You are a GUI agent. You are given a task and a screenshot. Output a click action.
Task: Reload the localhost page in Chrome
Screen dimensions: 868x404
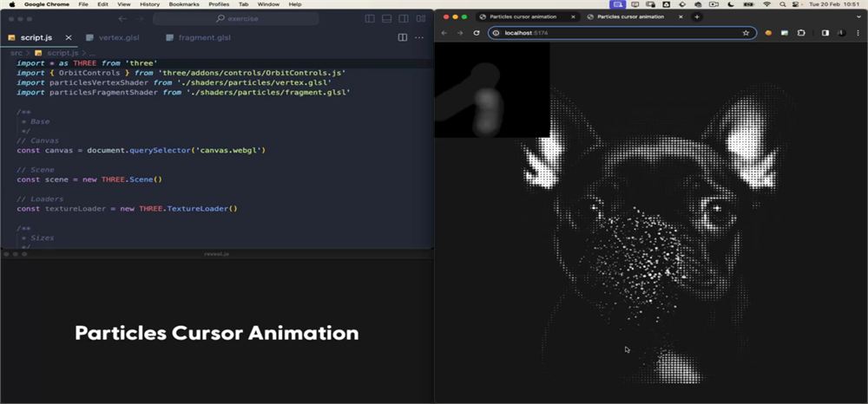tap(476, 33)
